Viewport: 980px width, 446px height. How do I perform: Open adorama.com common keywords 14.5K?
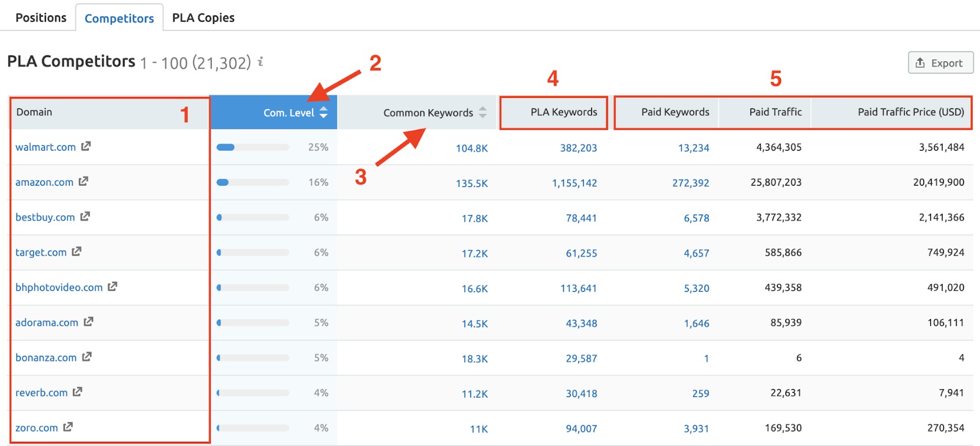[x=475, y=323]
